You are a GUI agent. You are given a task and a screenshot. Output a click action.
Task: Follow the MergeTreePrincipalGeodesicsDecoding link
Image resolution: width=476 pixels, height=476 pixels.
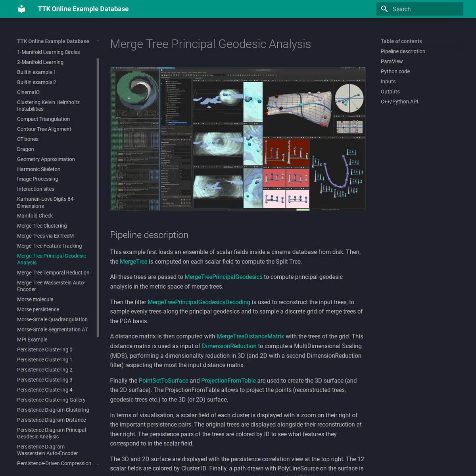(x=199, y=302)
